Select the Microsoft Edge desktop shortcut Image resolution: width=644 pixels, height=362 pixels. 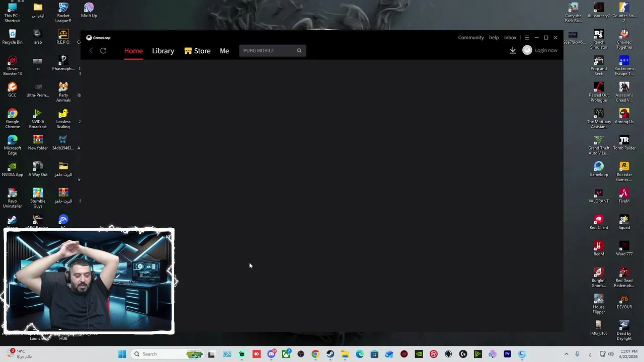click(x=12, y=145)
